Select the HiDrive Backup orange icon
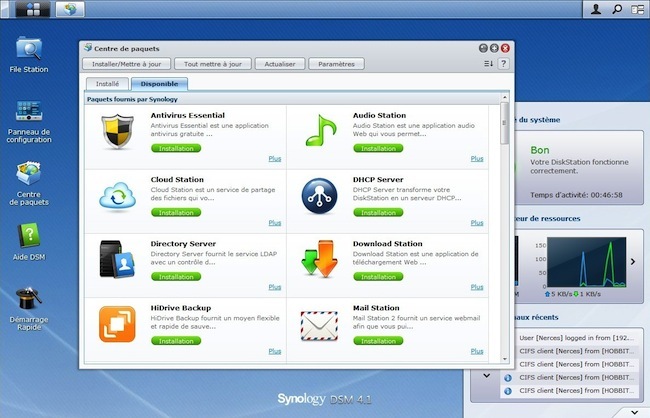 tap(117, 324)
